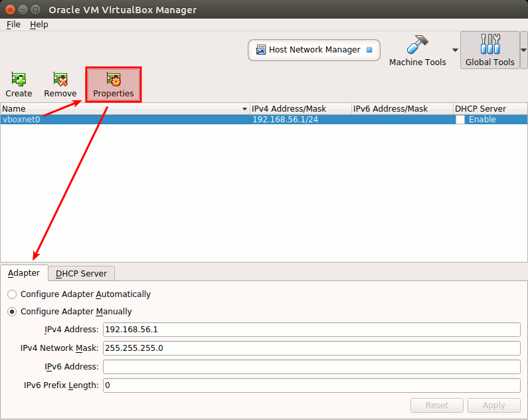Click the IPv4 Address/Mask column header
The height and width of the screenshot is (420, 528).
[301, 109]
